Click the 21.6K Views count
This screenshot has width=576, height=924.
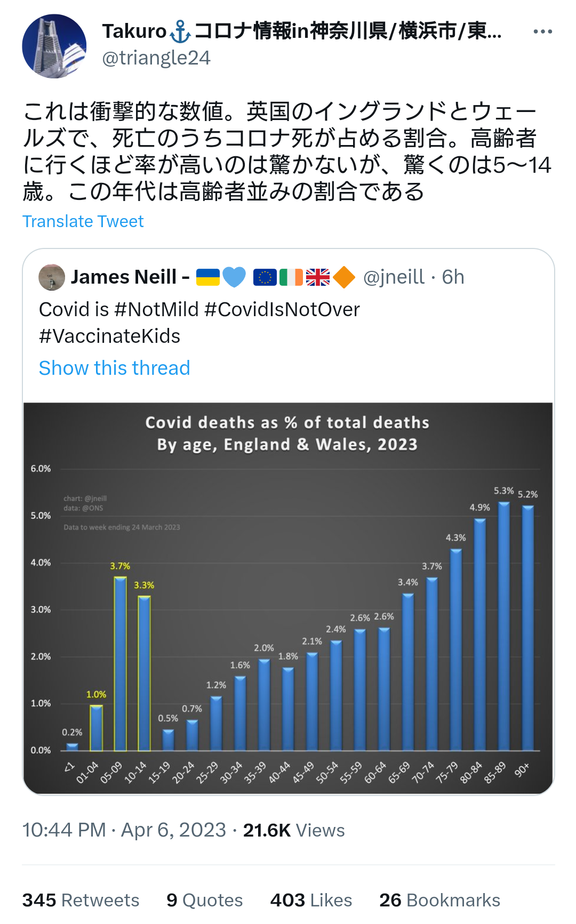click(x=294, y=830)
